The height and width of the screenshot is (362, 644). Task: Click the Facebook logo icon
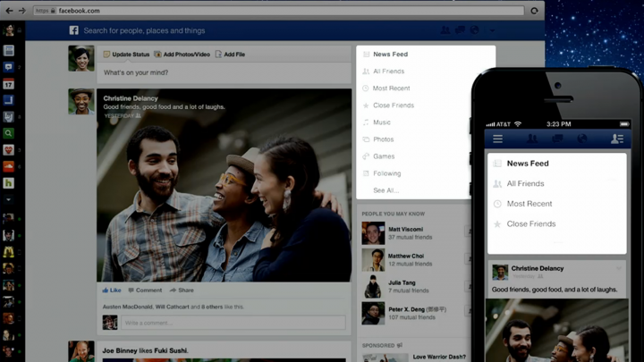[73, 30]
